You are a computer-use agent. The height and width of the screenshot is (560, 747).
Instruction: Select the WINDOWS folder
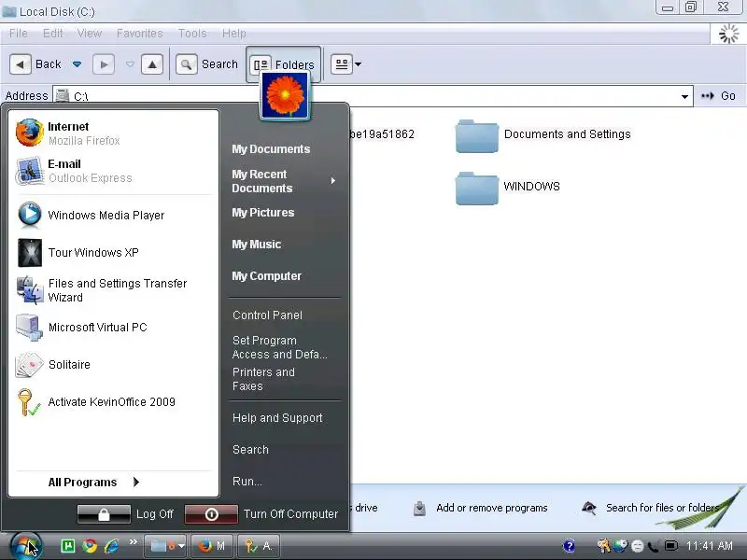tap(508, 189)
